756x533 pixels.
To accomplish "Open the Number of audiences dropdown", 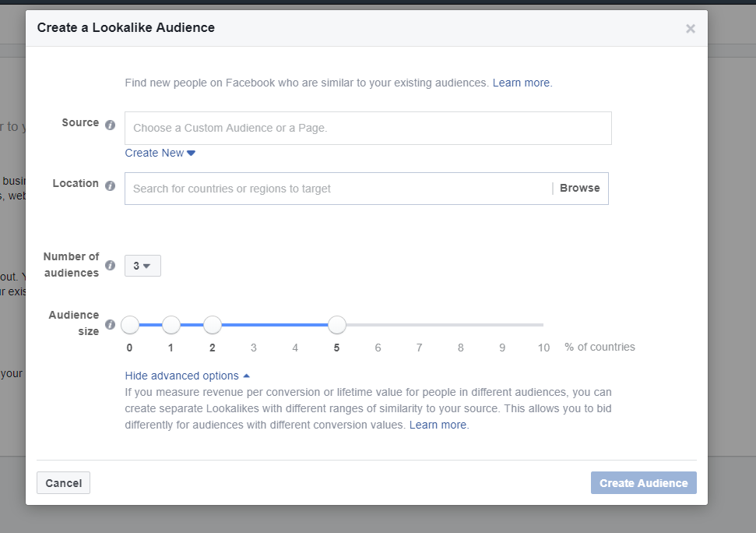I will 142,266.
